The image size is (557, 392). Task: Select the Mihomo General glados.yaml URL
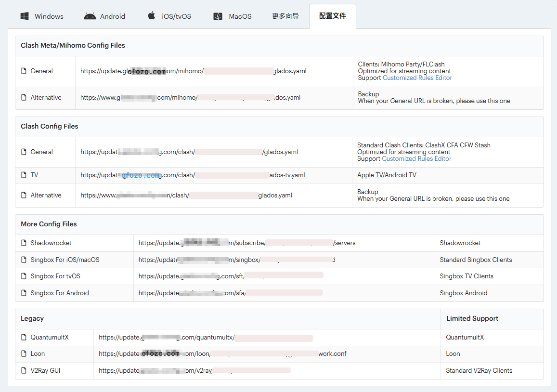193,71
